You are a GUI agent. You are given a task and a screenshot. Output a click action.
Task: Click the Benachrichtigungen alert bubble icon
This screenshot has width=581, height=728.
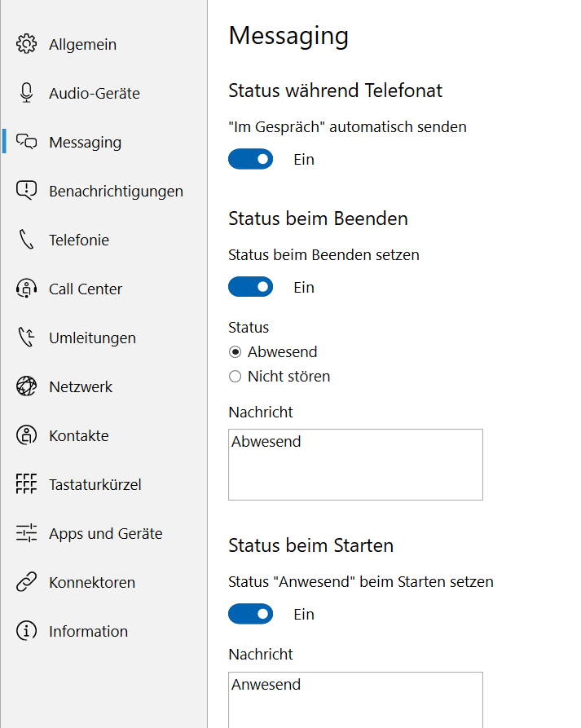(26, 191)
